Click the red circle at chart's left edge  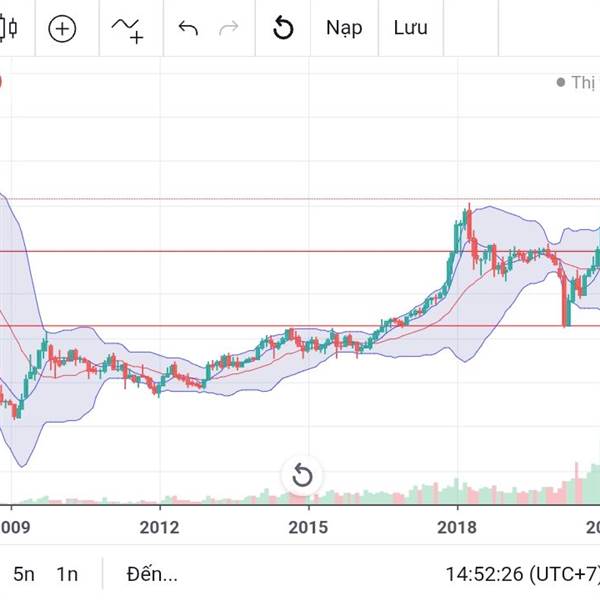tap(2, 82)
